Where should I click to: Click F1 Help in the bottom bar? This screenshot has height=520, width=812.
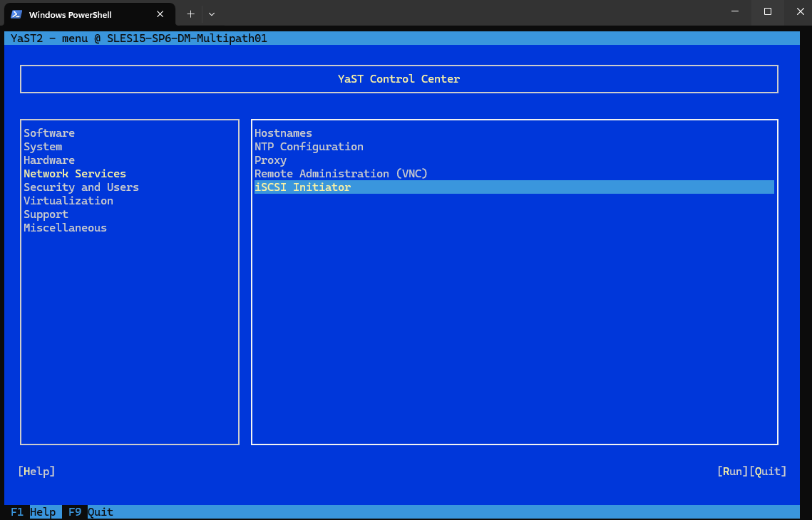33,511
